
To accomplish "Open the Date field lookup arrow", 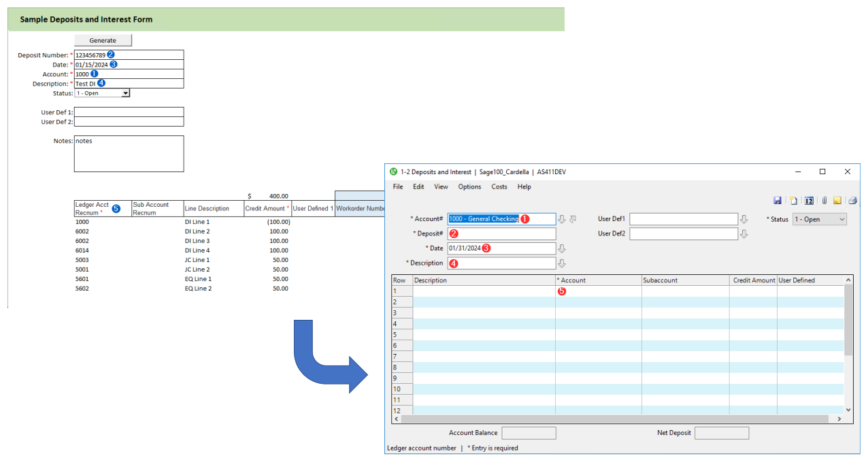I will click(562, 248).
